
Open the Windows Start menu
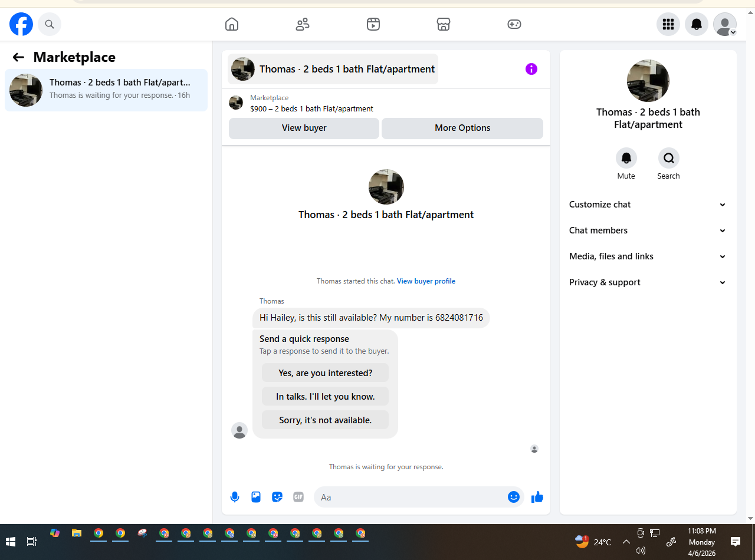[11, 542]
